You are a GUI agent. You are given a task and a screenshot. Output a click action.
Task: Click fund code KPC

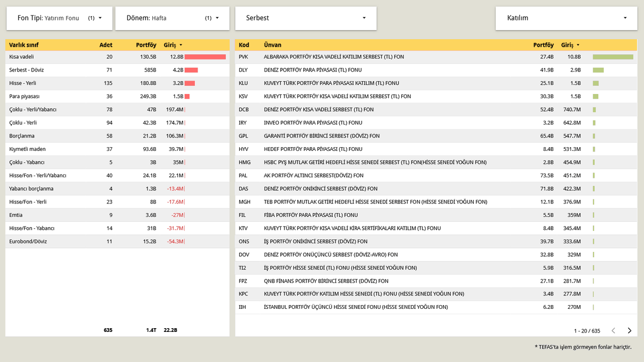[x=244, y=294]
